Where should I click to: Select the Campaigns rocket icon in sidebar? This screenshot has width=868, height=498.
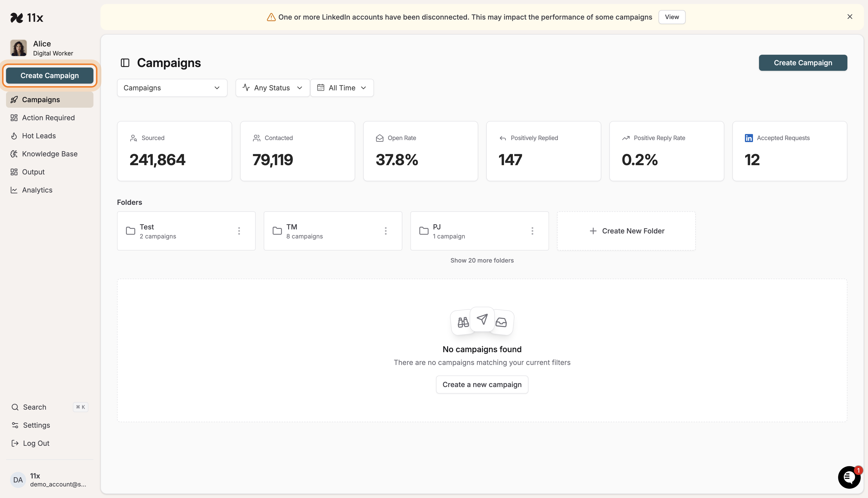coord(14,100)
